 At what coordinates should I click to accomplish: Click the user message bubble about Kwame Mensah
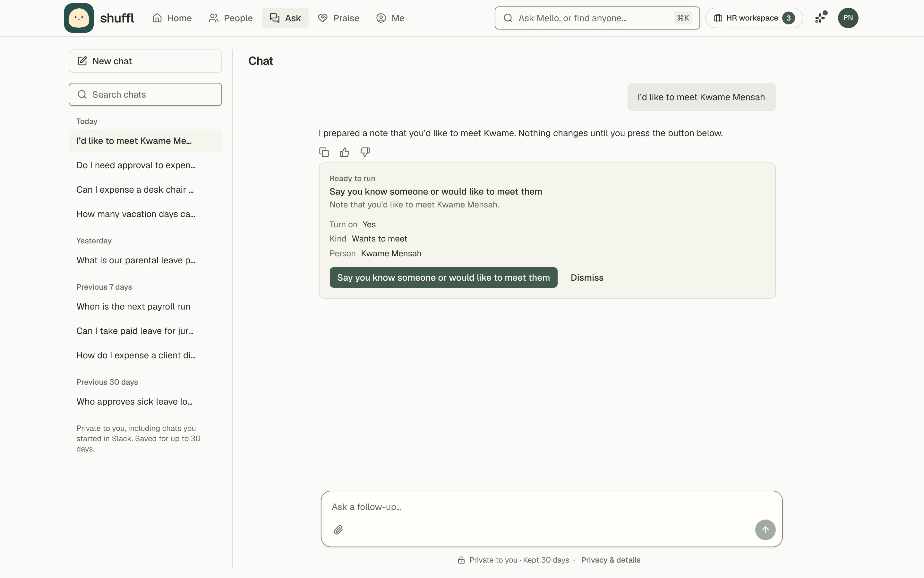click(x=701, y=97)
